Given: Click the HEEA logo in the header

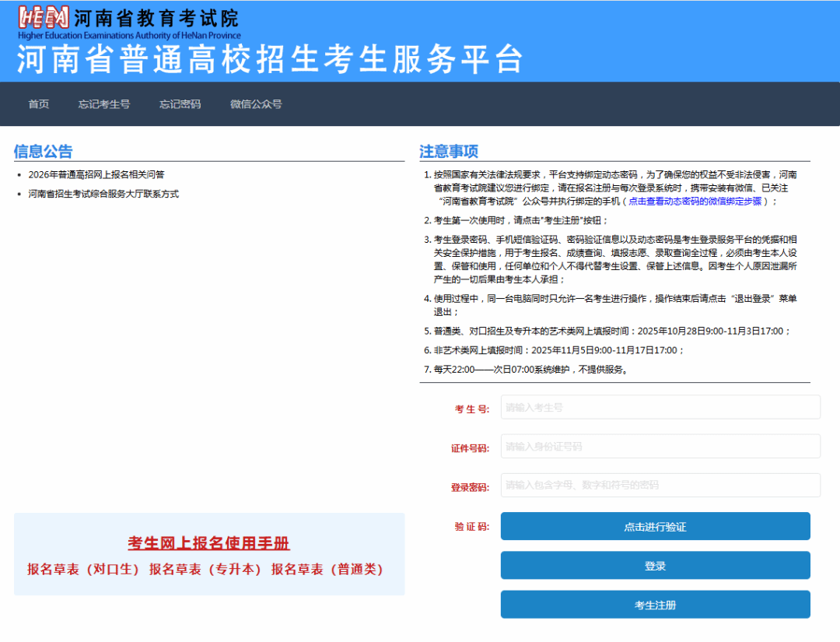Looking at the screenshot, I should (44, 19).
